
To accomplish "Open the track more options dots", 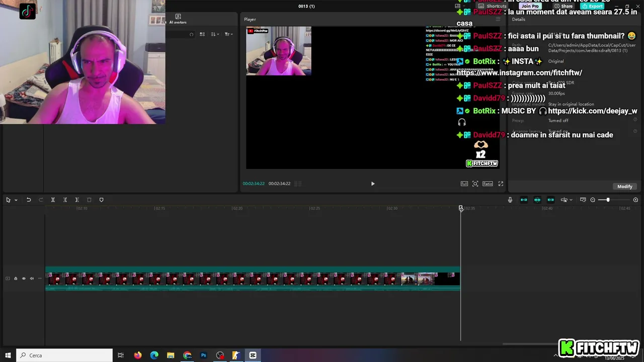I will 40,279.
